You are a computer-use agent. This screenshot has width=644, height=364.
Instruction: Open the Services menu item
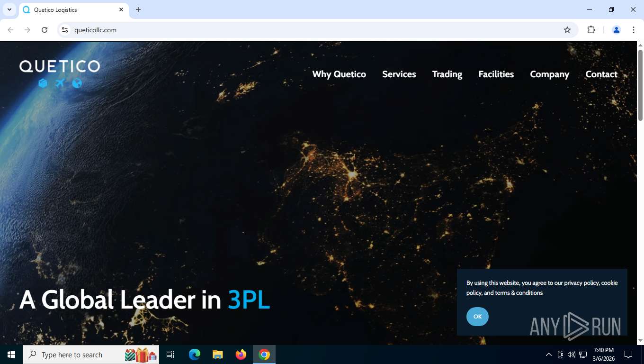(x=399, y=74)
